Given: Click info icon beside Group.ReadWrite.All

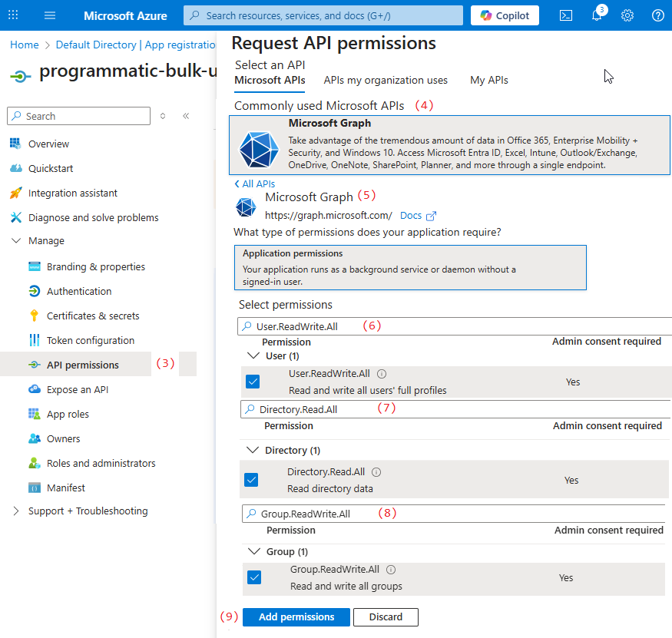Looking at the screenshot, I should point(391,570).
